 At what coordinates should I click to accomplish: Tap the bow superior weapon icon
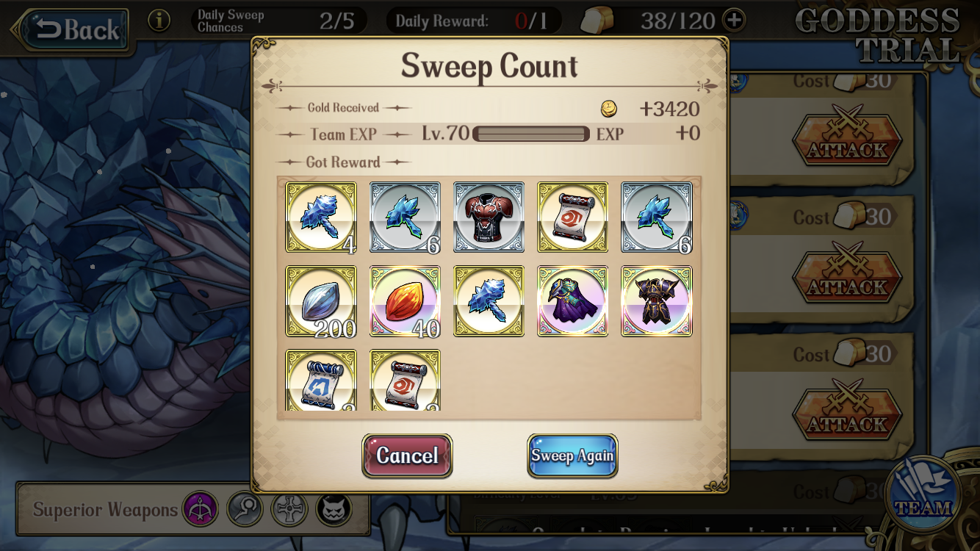pos(201,509)
